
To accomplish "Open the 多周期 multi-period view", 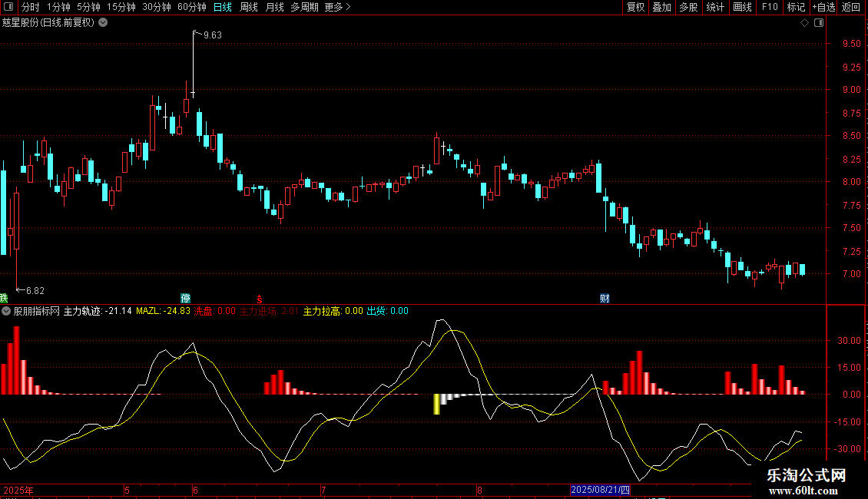I will pos(304,7).
